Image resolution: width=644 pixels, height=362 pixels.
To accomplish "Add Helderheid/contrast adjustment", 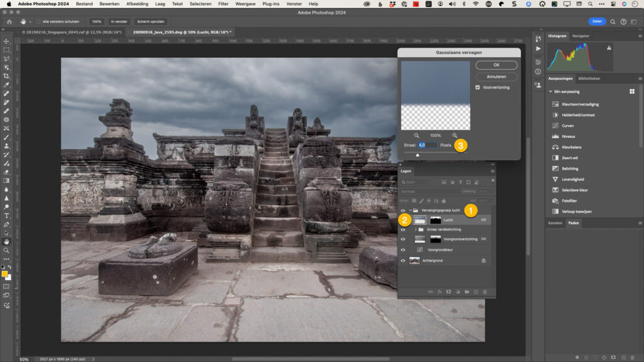I will [x=578, y=115].
